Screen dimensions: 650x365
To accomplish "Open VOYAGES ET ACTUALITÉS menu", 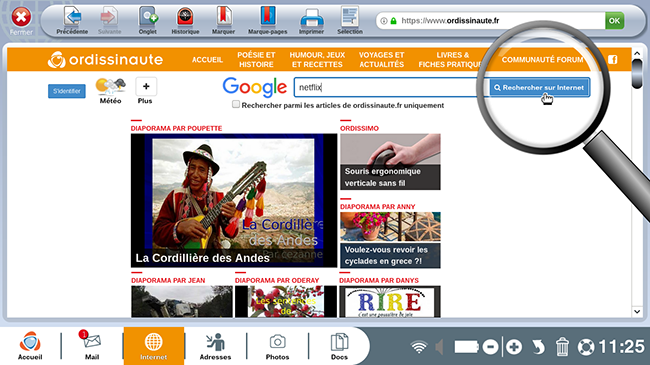I will [x=381, y=60].
